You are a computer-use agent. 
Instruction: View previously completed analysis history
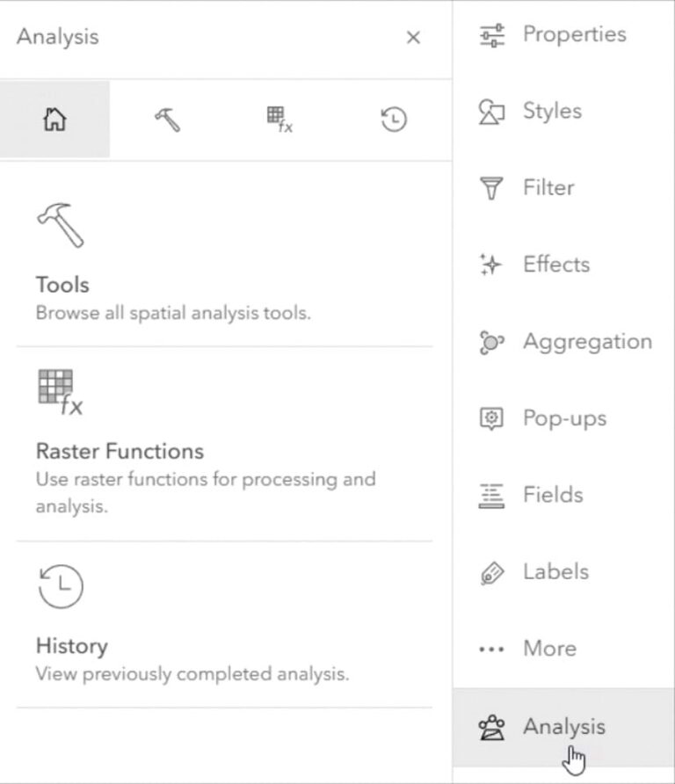(x=192, y=674)
